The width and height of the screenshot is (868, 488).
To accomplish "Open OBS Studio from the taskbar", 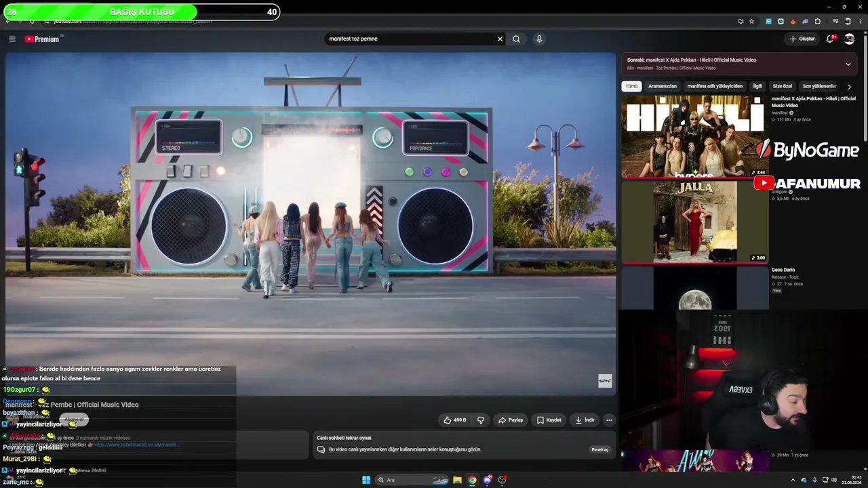I will (502, 480).
